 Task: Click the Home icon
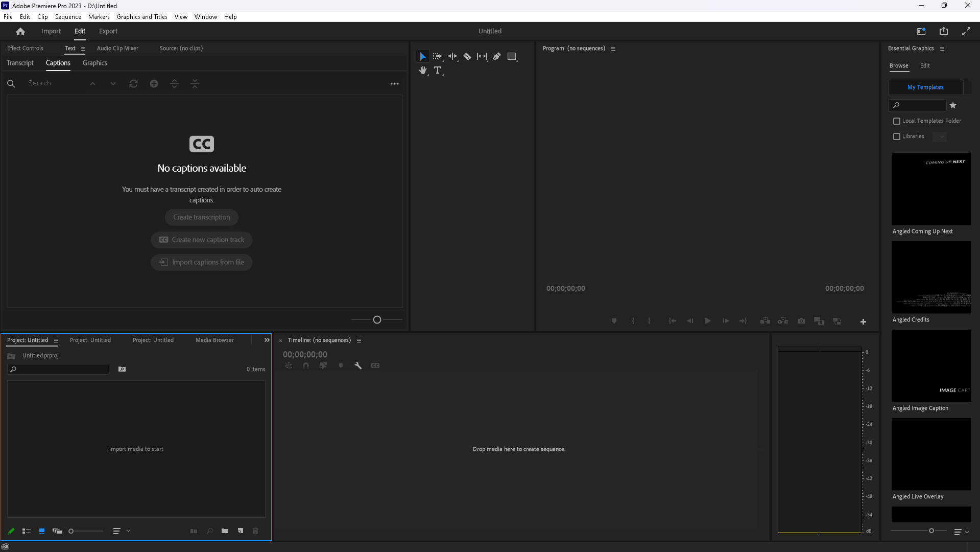[x=20, y=32]
